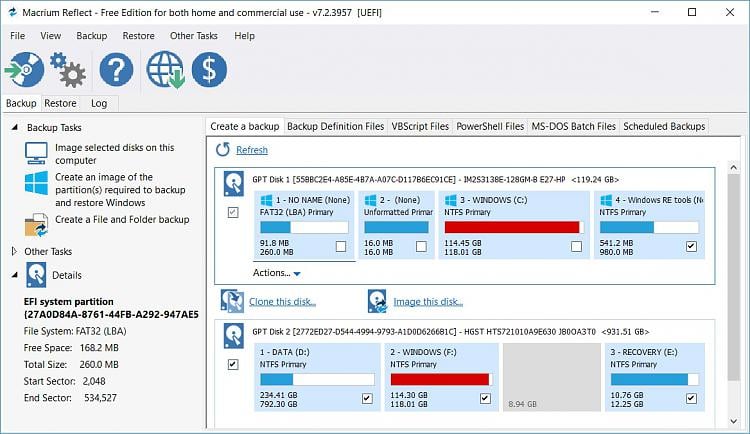Open the File menu
The width and height of the screenshot is (750, 434).
click(x=18, y=36)
